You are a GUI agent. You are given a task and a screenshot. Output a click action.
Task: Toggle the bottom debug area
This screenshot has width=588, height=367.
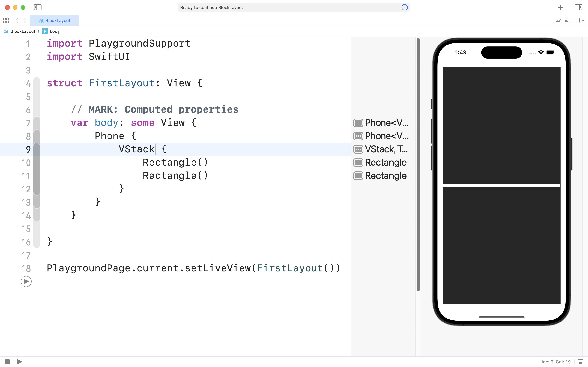pos(580,362)
